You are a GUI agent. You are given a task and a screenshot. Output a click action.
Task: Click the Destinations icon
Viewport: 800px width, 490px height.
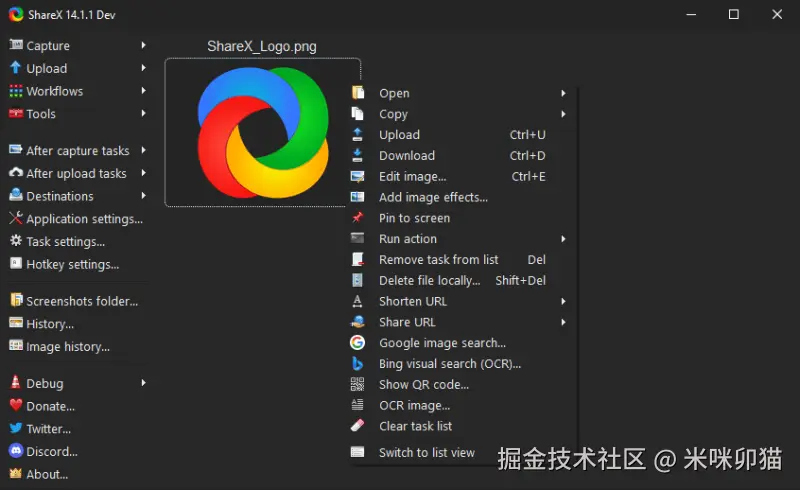[x=16, y=195]
